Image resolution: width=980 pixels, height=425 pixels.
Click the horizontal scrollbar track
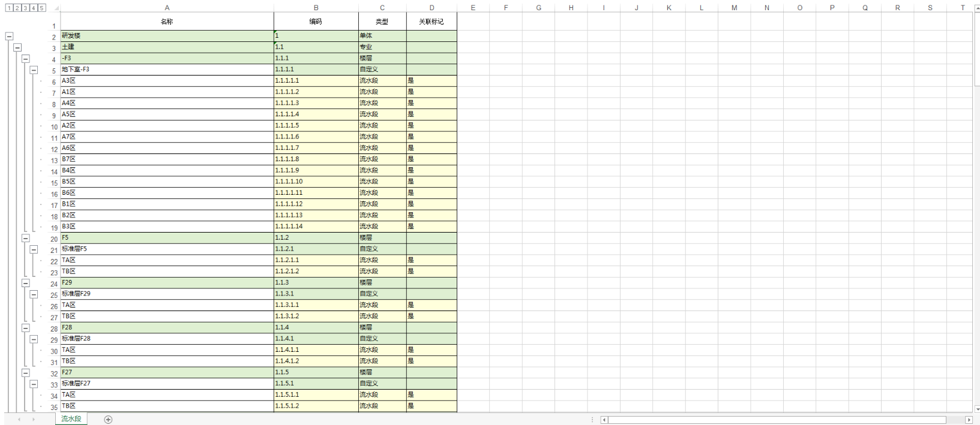pos(777,420)
